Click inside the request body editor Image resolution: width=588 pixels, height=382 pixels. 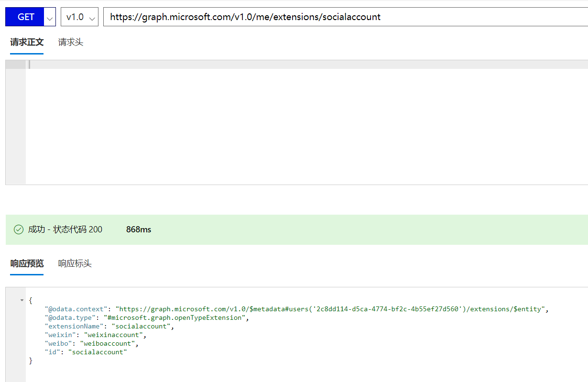coord(306,124)
